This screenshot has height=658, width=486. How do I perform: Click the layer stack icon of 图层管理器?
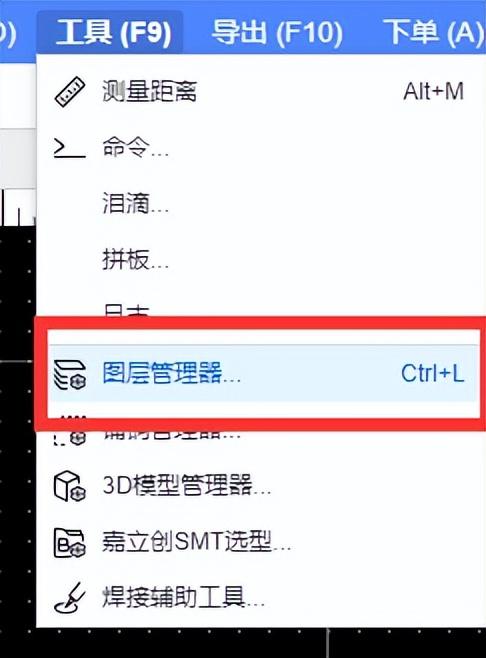click(x=70, y=374)
